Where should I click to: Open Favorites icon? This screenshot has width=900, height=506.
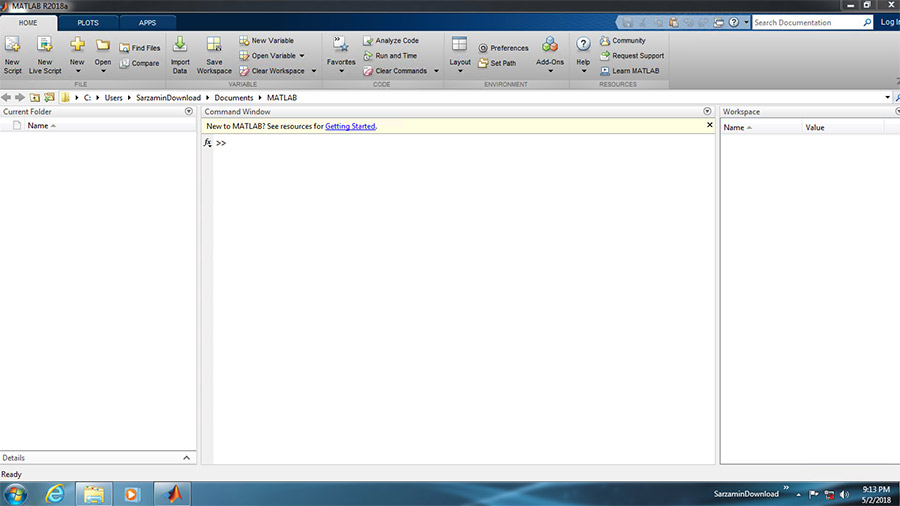[x=341, y=44]
